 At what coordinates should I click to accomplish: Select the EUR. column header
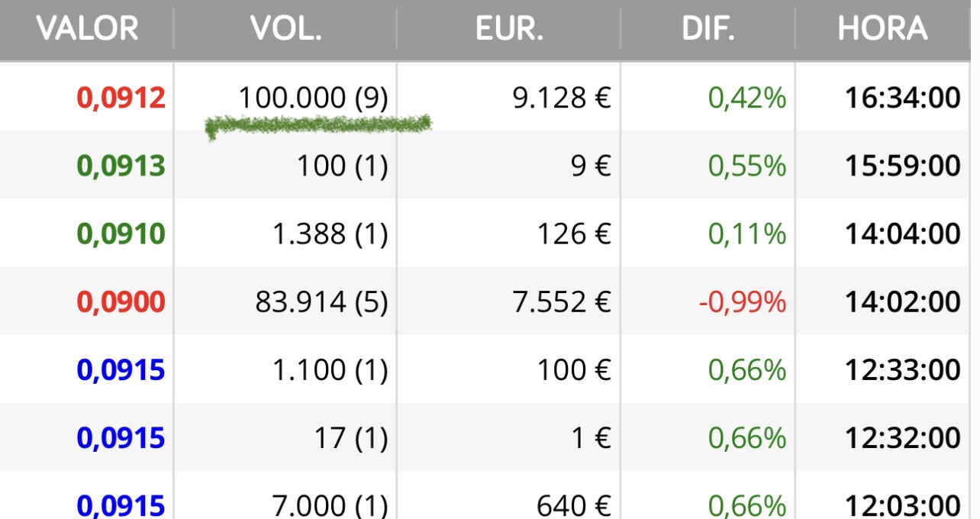click(509, 29)
